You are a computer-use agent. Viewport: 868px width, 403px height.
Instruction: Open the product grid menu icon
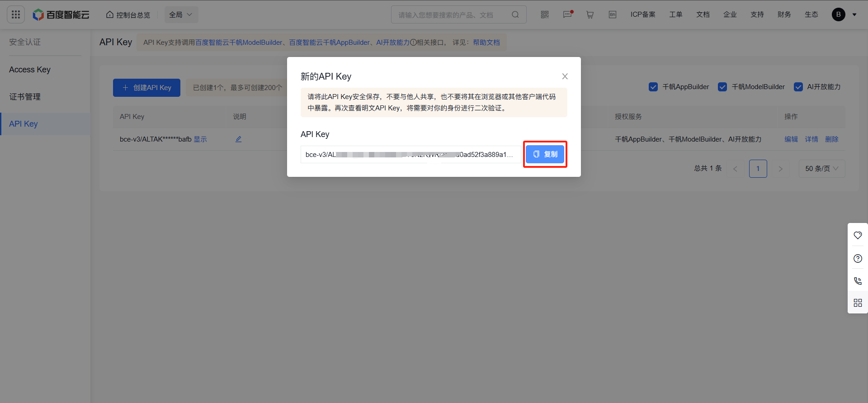16,14
